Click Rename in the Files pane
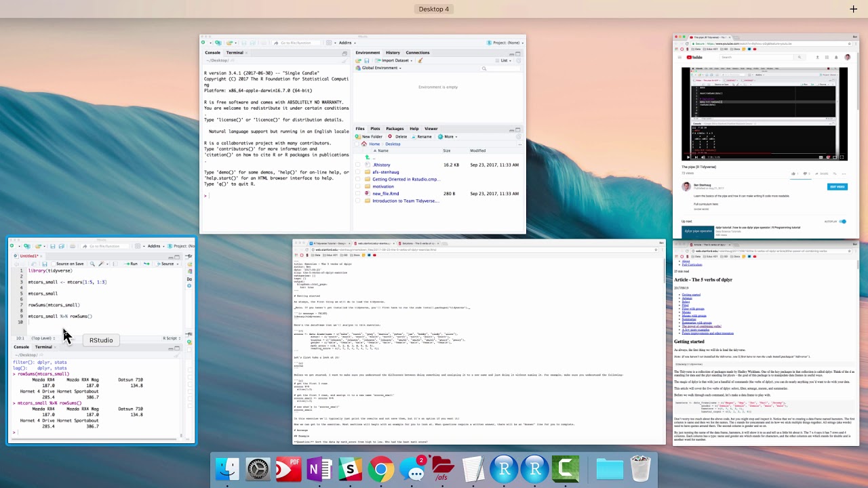Viewport: 868px width, 488px height. coord(421,136)
